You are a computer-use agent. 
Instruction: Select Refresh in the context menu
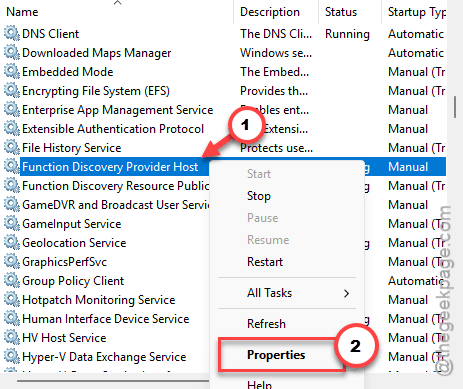[x=266, y=324]
